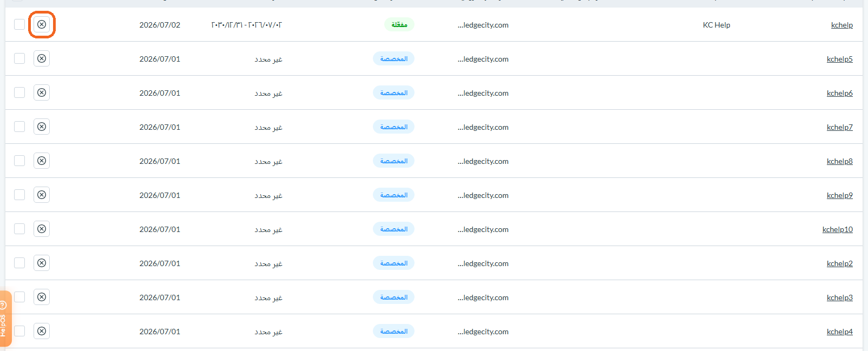Open the kchelp4 link
Viewport: 868px width, 351px height.
(839, 332)
